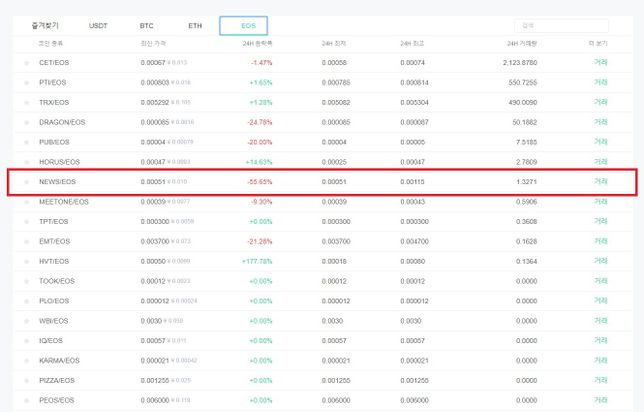The image size is (644, 412).
Task: Sort by 24H 거래량 column header
Action: pos(522,45)
